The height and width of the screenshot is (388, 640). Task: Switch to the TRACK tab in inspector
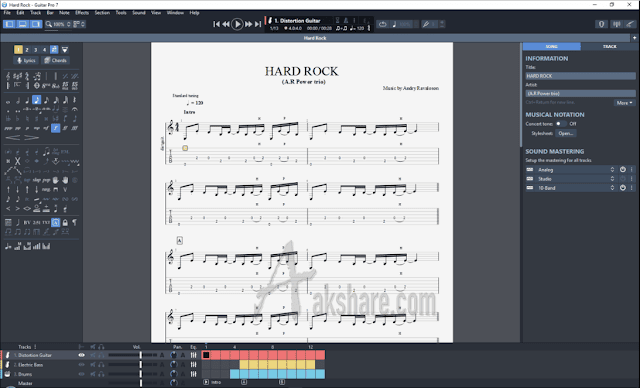pos(610,47)
